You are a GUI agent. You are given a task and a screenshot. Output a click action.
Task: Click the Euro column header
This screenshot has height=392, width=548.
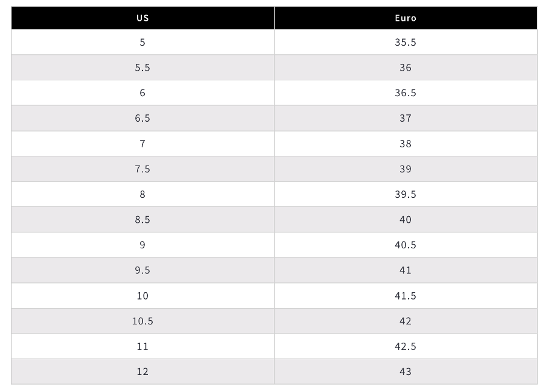(x=406, y=18)
